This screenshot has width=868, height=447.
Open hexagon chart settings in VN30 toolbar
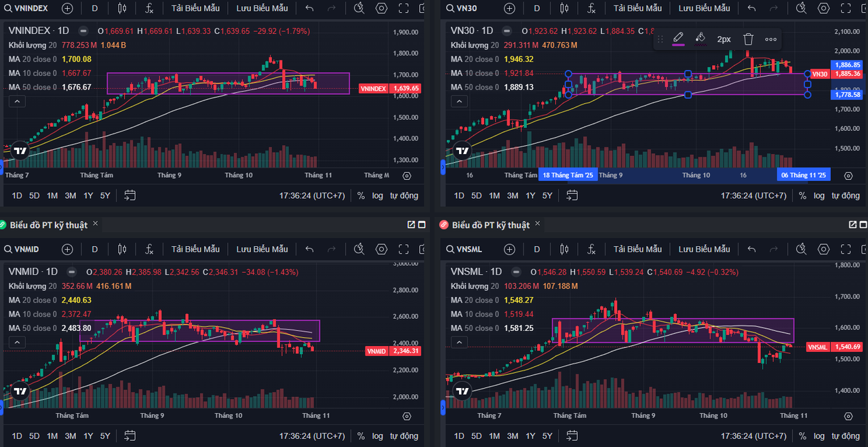point(824,8)
